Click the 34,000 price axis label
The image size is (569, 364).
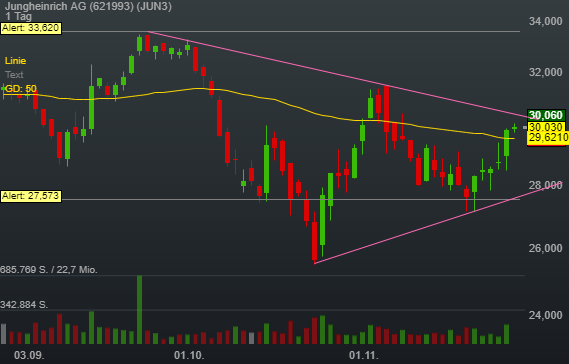545,21
